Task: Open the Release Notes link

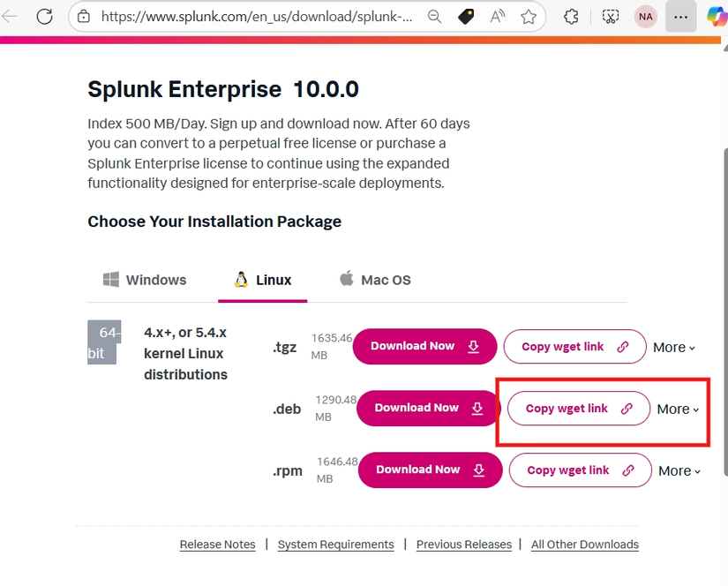Action: [x=217, y=545]
